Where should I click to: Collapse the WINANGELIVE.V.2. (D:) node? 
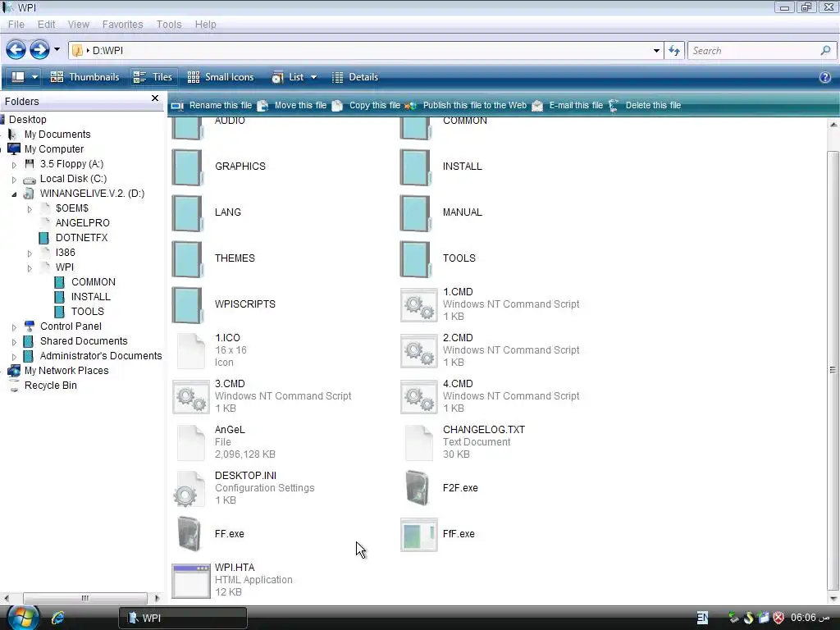(15, 194)
